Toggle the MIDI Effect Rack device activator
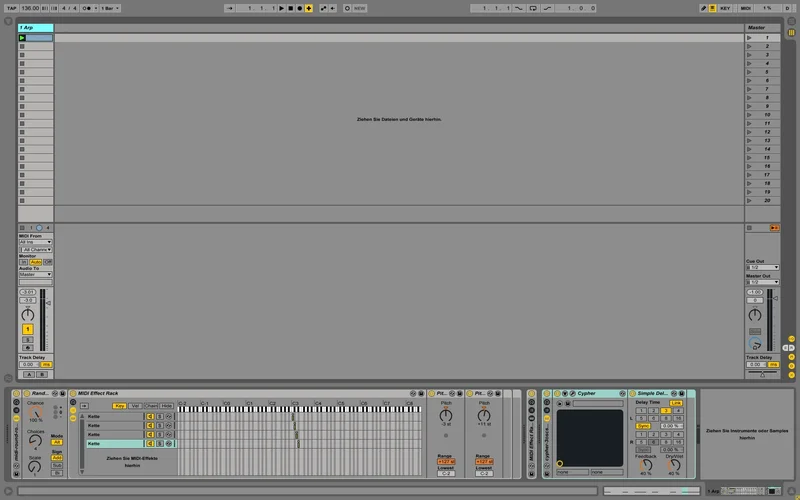800x500 pixels. 73,393
